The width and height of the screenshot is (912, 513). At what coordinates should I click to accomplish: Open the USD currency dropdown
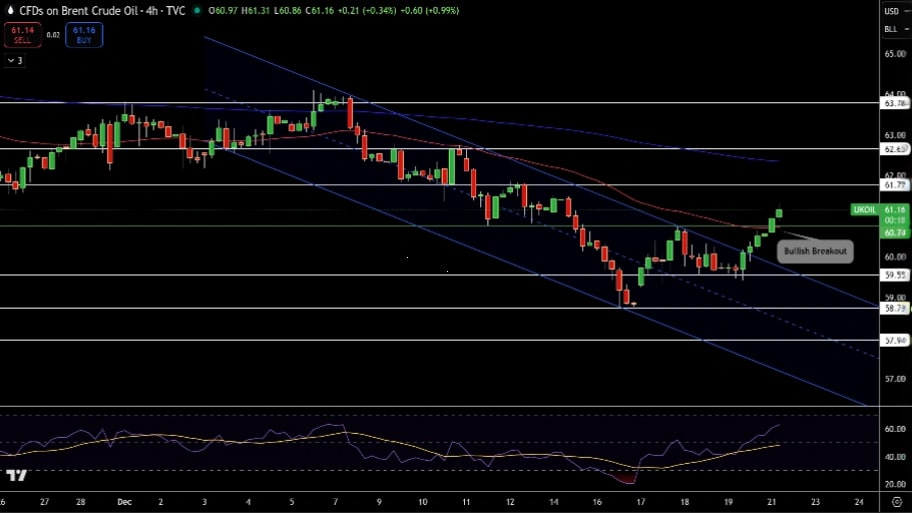[892, 11]
